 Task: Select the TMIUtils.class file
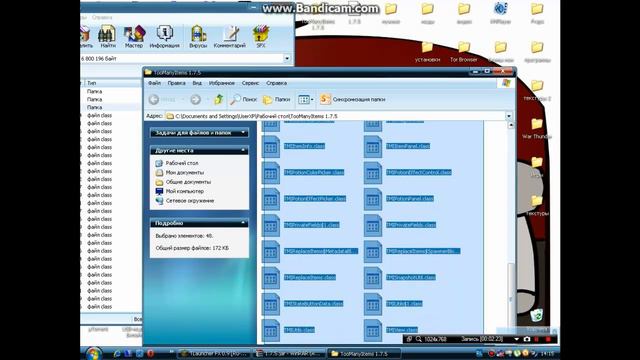[x=299, y=330]
